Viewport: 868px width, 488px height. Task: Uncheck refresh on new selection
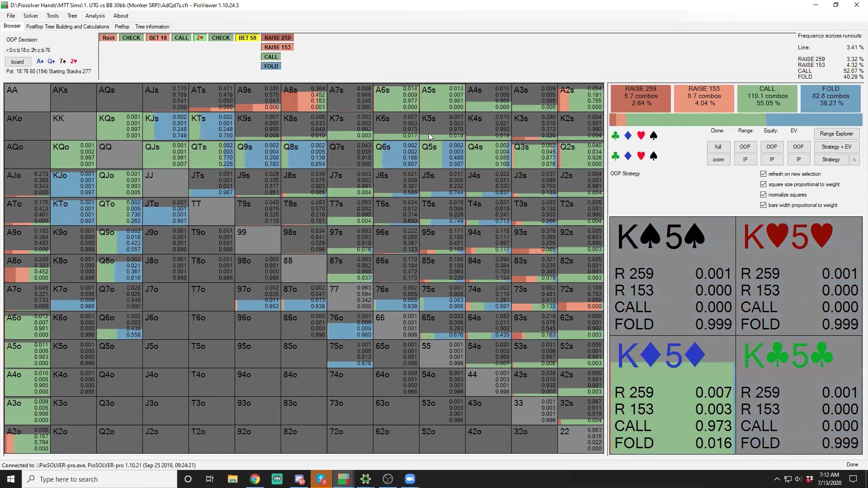764,174
